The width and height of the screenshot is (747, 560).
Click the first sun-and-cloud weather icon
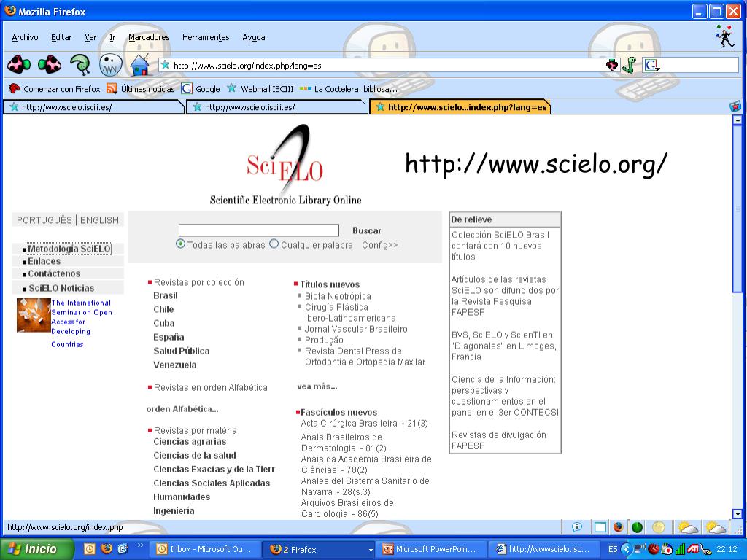point(687,527)
